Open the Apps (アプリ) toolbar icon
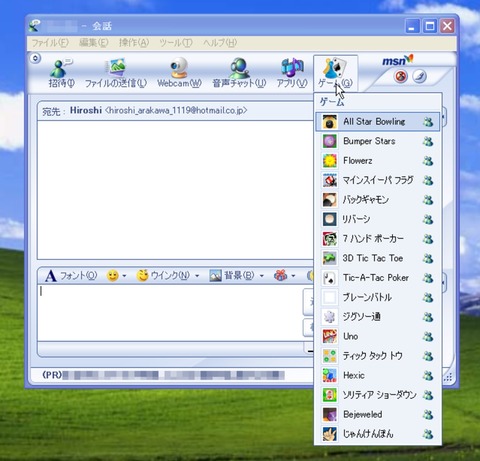This screenshot has height=461, width=480. point(292,73)
